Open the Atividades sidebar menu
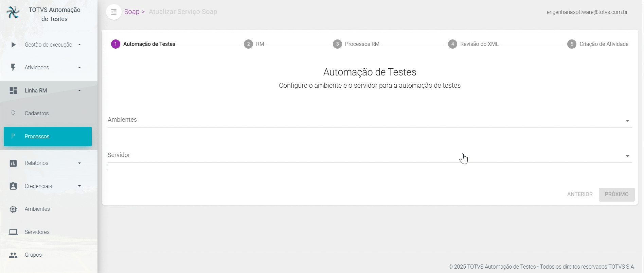The image size is (644, 273). [x=48, y=68]
